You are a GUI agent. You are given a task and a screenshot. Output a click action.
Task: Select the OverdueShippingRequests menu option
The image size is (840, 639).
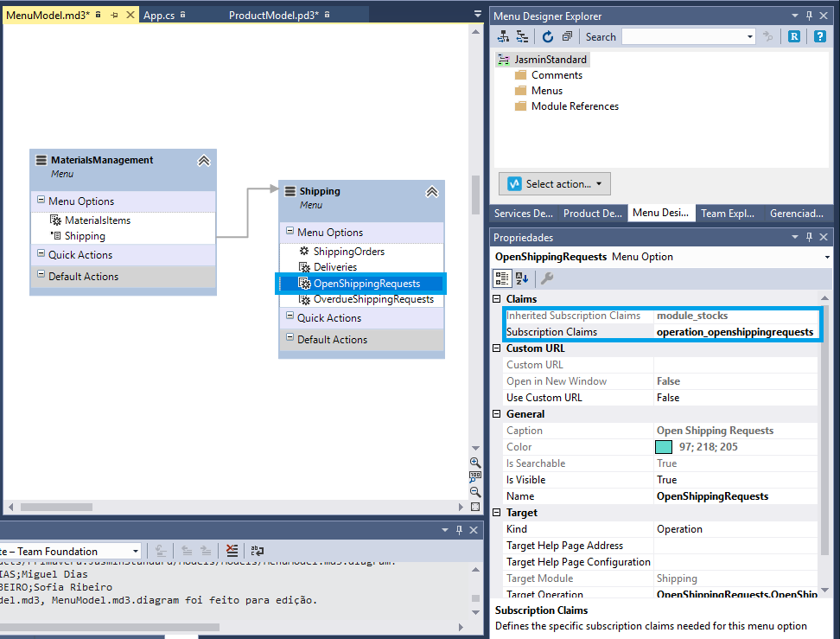pos(373,299)
